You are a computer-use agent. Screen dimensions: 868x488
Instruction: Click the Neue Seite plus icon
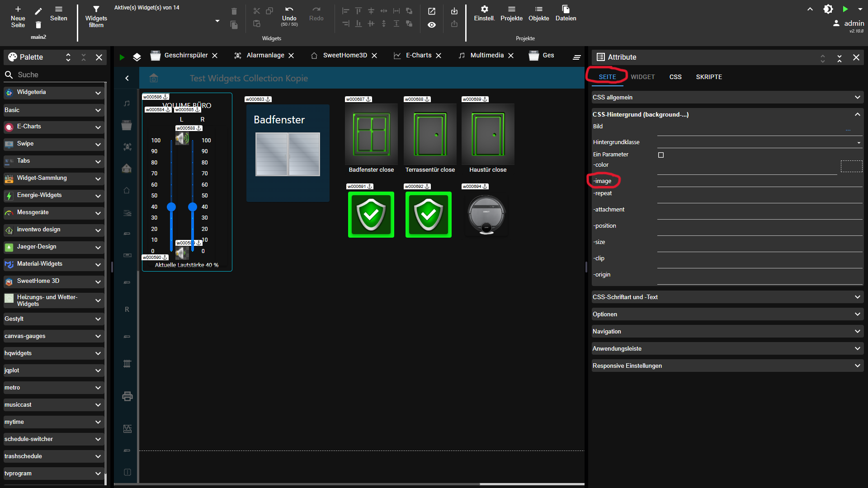click(x=18, y=9)
